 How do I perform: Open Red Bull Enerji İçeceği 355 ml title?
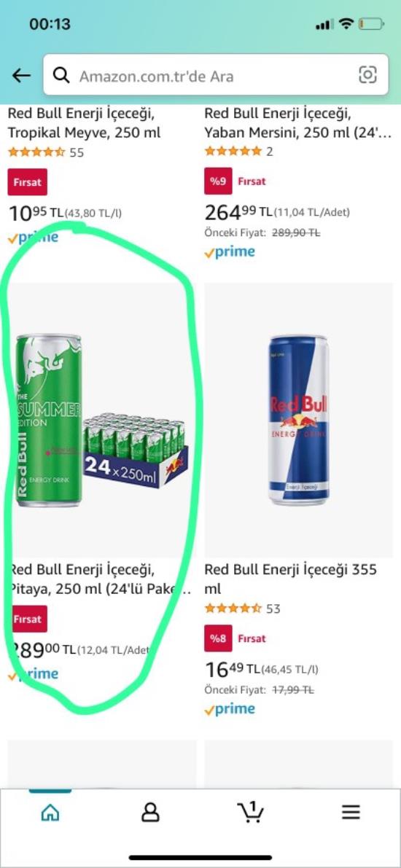click(x=290, y=579)
